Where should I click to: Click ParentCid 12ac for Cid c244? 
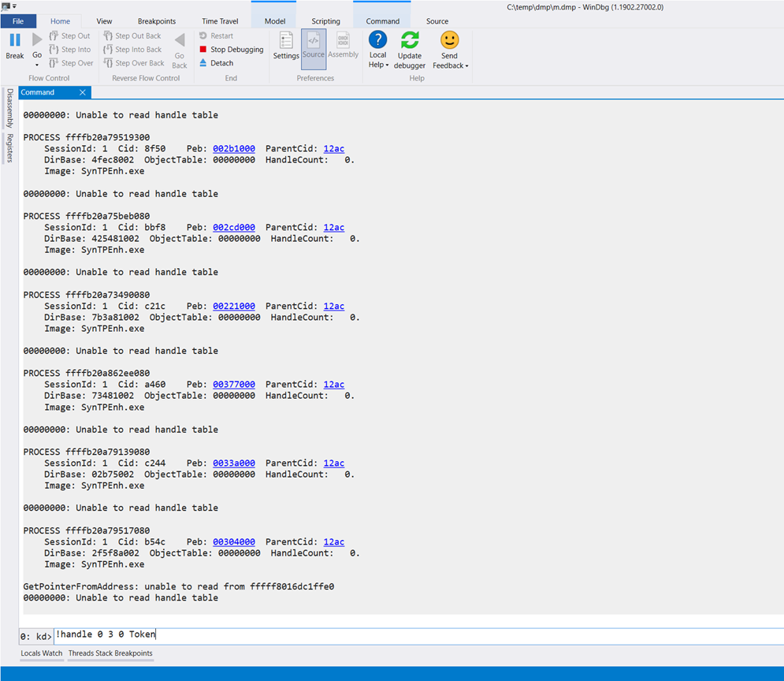coord(334,463)
